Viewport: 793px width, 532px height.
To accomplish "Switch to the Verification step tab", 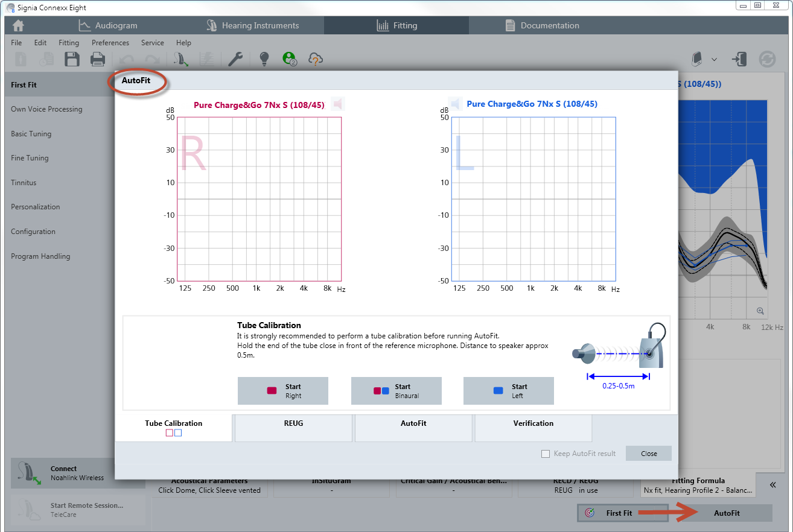I will [533, 428].
